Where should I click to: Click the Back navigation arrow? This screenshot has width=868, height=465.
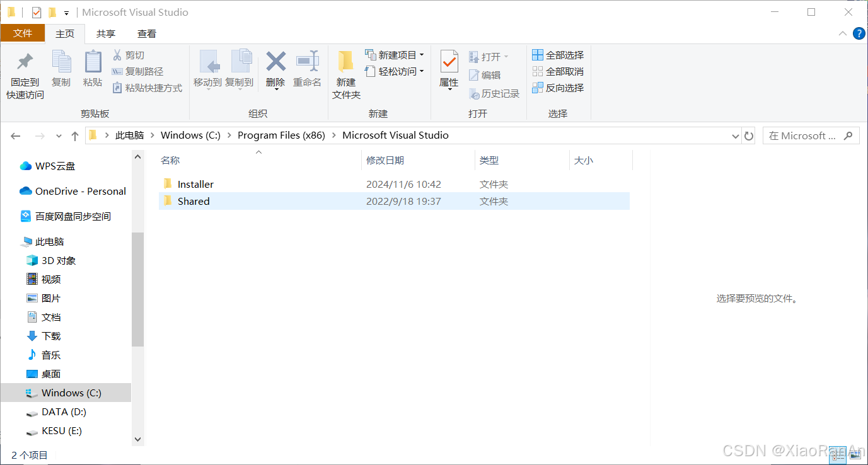coord(16,135)
